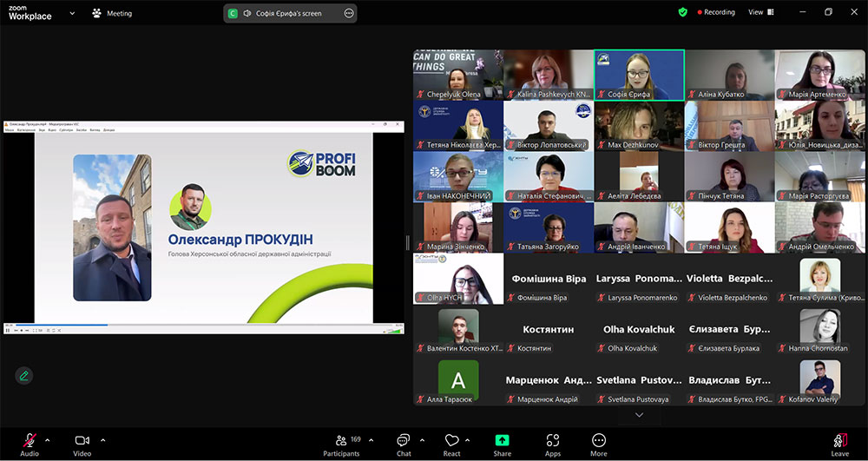Click Olha Kovalchuk's participant tile

click(640, 329)
